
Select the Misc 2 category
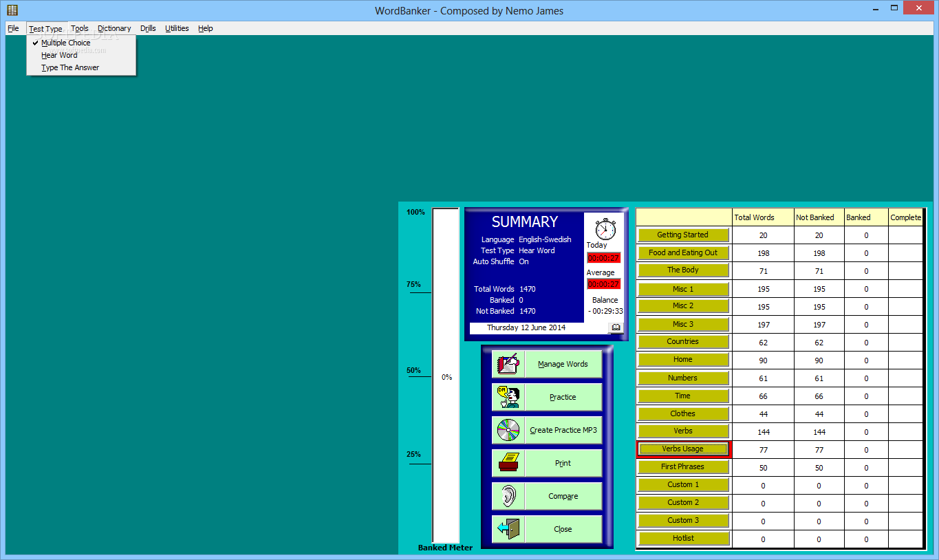[683, 306]
